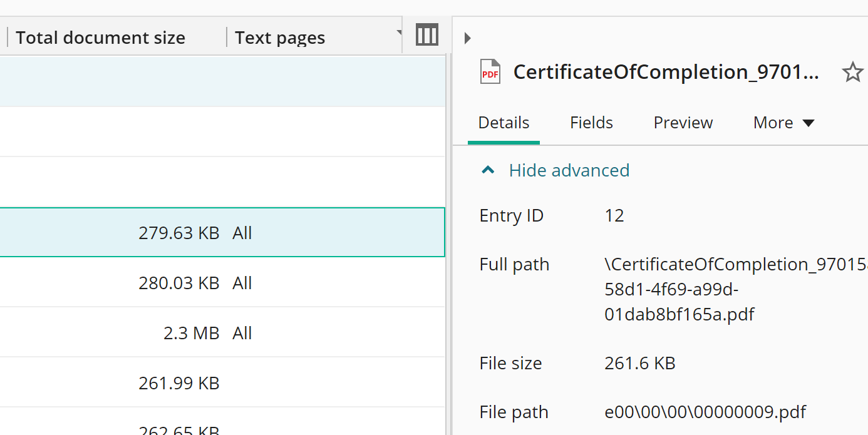Screen dimensions: 868x435
Task: Open the column chooser icon
Action: click(426, 36)
